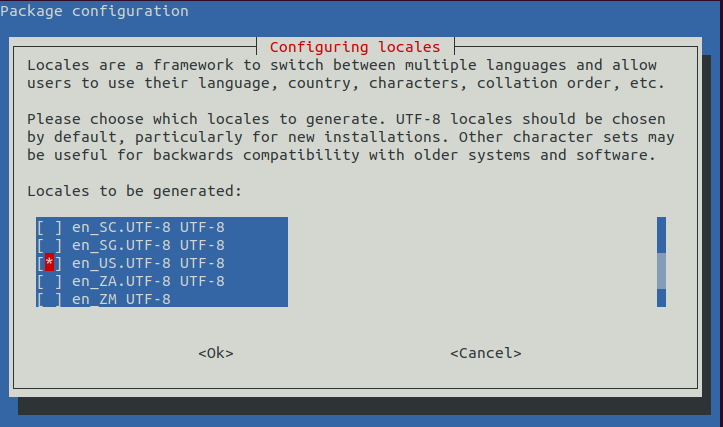
Task: Select the en_SC.UTF-8 UTF-8 list entry text
Action: click(148, 227)
